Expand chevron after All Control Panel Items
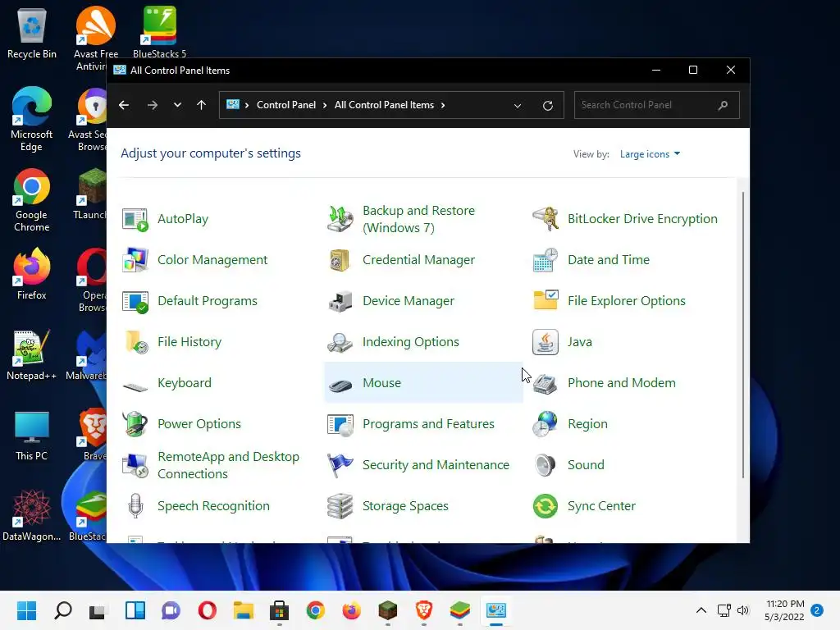This screenshot has height=630, width=840. [443, 105]
